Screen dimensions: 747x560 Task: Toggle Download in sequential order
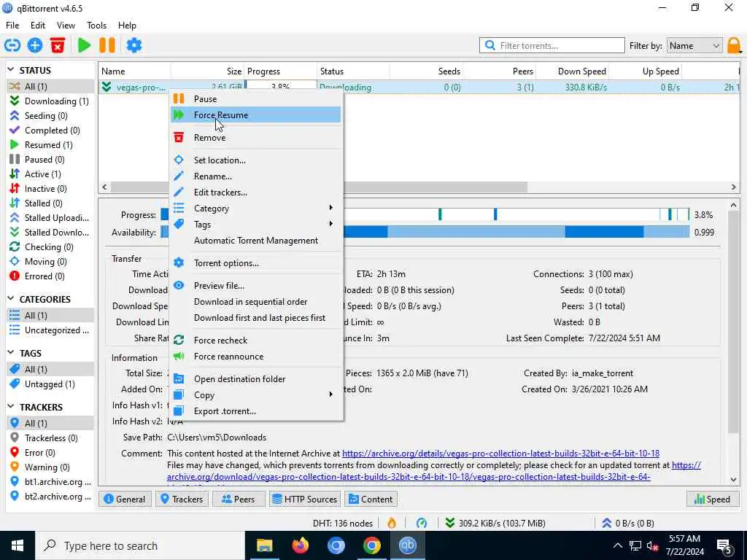[x=256, y=301]
